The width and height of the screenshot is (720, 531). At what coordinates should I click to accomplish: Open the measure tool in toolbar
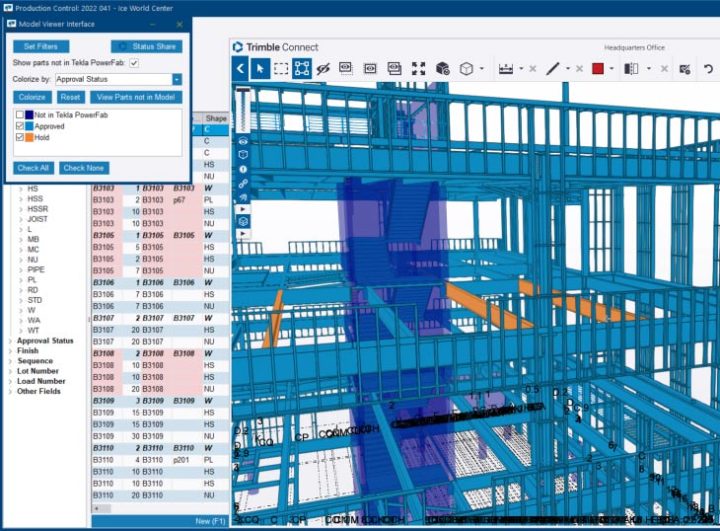coord(506,69)
